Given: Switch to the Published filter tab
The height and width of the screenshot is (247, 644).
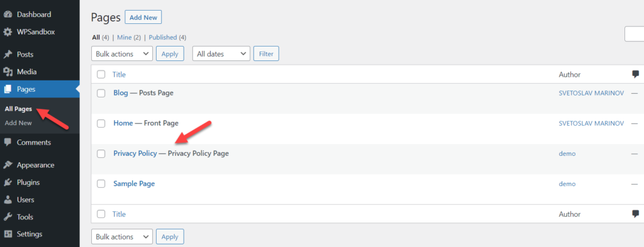Looking at the screenshot, I should pyautogui.click(x=163, y=37).
